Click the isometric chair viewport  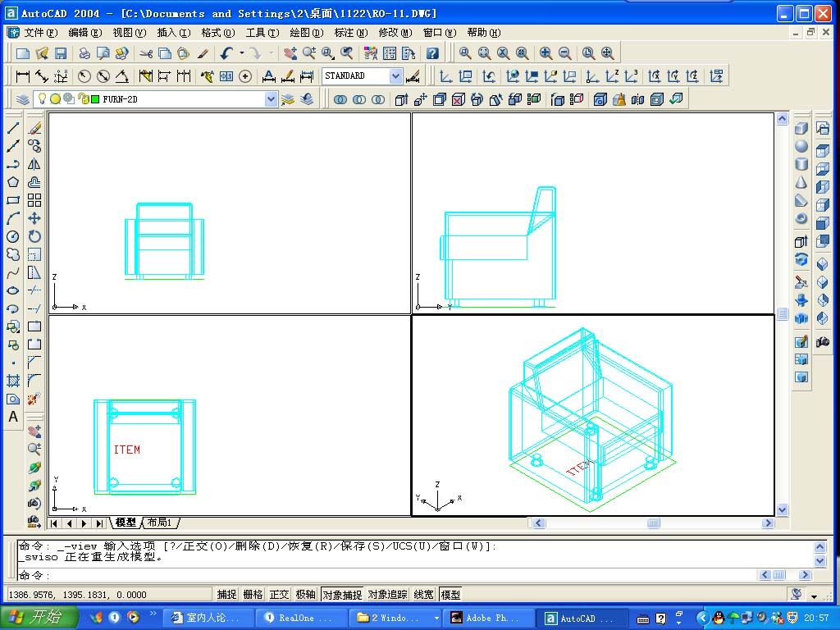[x=593, y=416]
